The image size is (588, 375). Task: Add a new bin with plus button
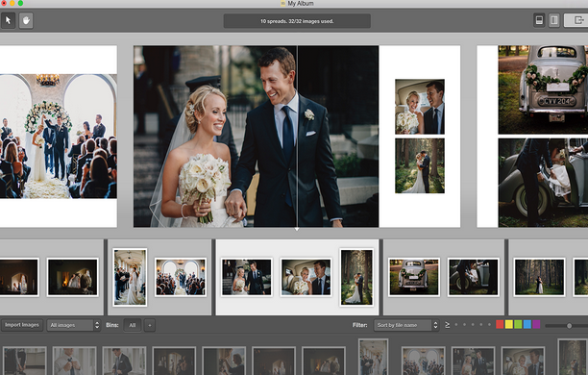click(149, 325)
